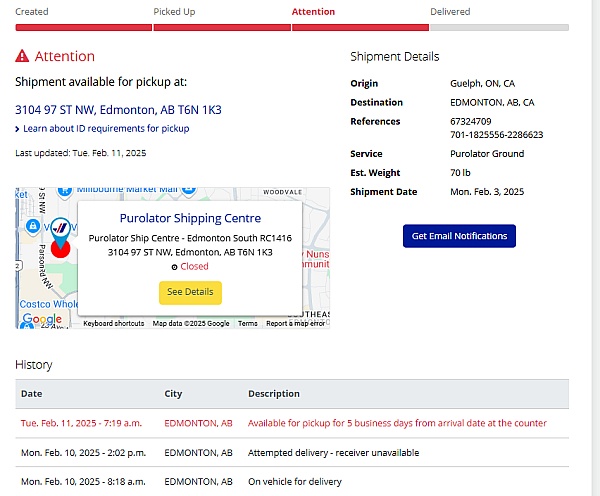
Task: Click the Closed status text
Action: pyautogui.click(x=194, y=266)
